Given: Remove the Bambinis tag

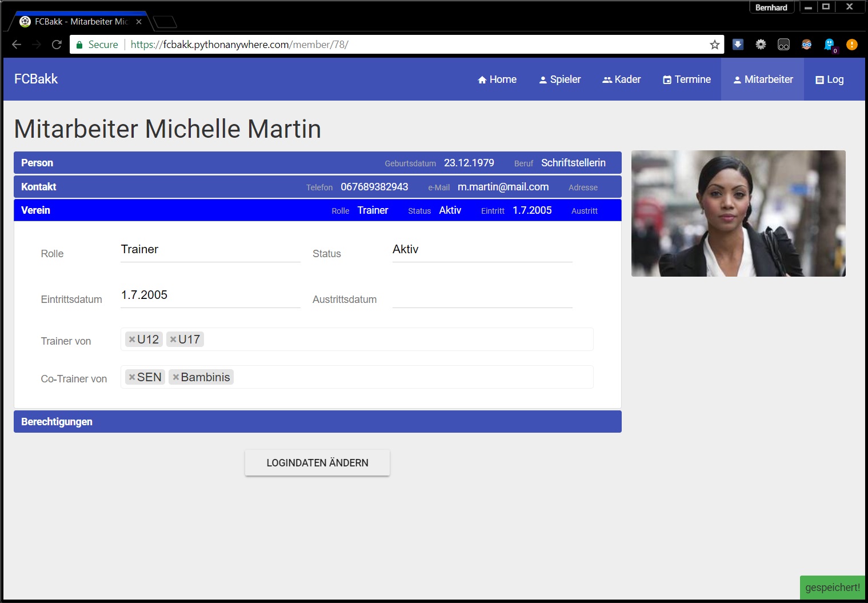Looking at the screenshot, I should (176, 377).
